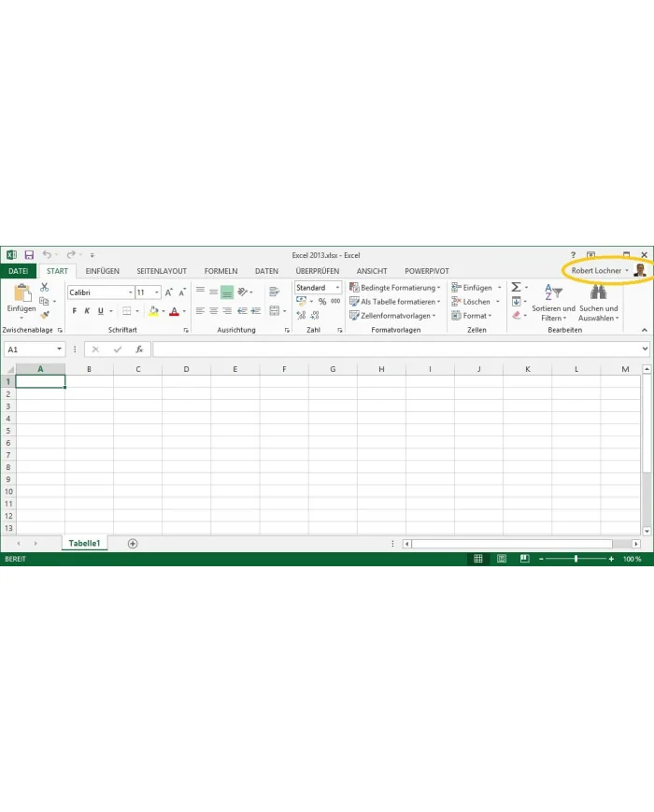Decrease the indent
The height and width of the screenshot is (812, 654).
click(242, 311)
